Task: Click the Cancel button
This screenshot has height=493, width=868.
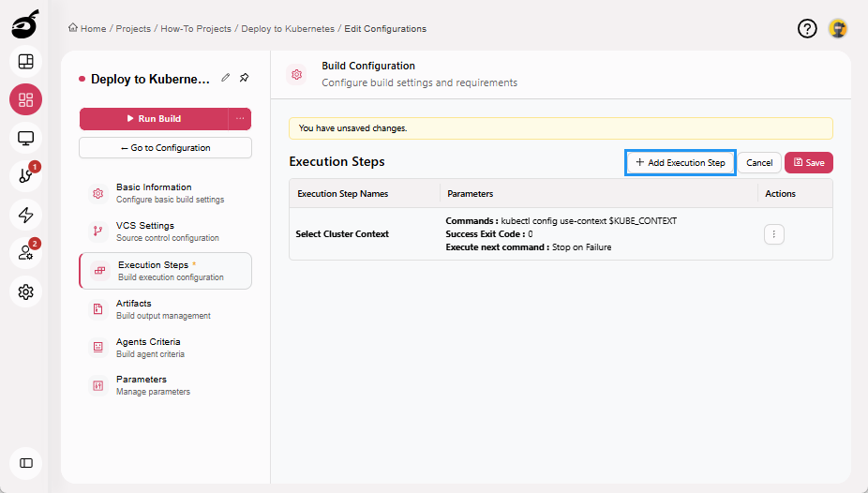Action: (x=759, y=163)
